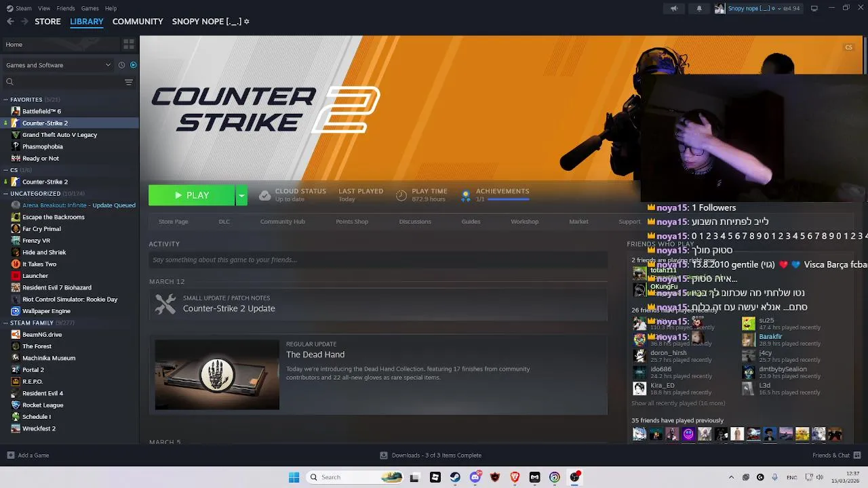Screen dimensions: 868x488
Task: Open The Dead Hand update thumbnail
Action: coord(217,375)
